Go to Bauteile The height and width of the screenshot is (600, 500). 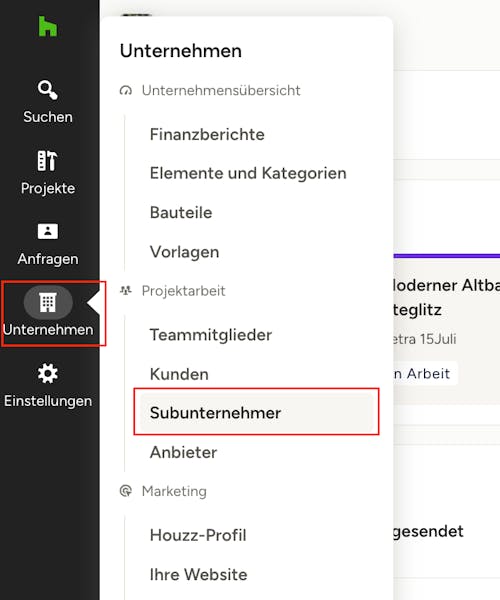pos(181,212)
